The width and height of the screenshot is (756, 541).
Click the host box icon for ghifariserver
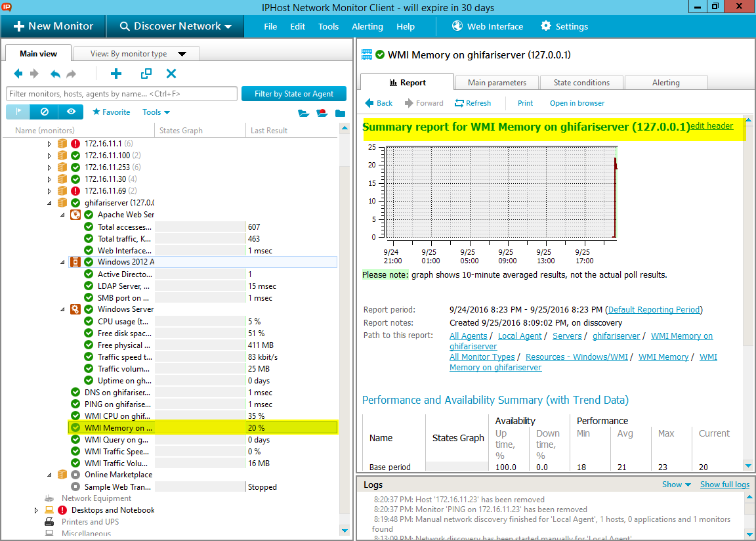pos(62,202)
